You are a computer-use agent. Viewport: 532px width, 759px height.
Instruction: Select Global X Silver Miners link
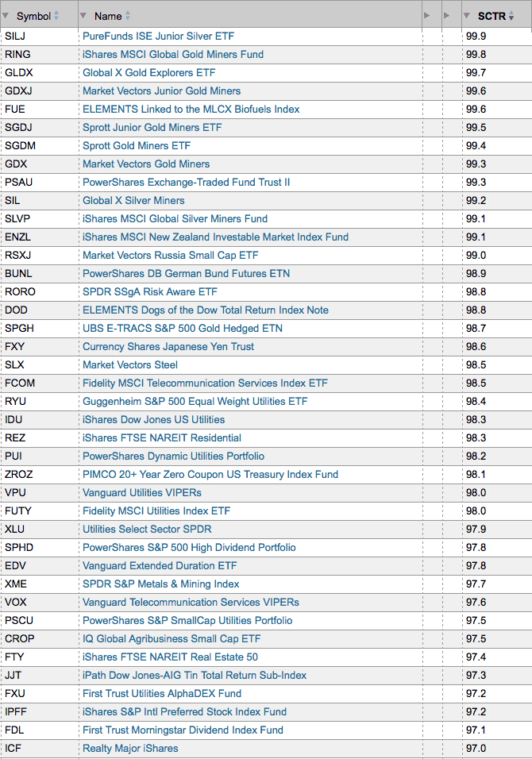133,200
